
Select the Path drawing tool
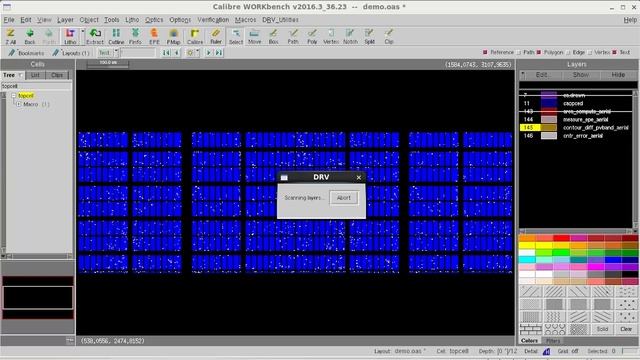293,36
